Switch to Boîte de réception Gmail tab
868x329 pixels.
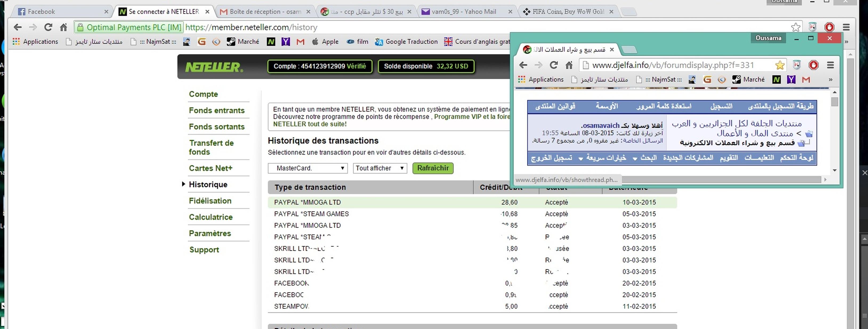(265, 11)
